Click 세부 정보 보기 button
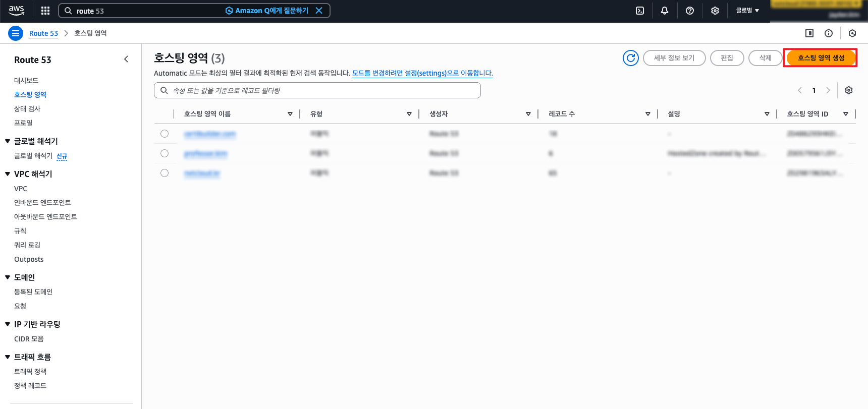The height and width of the screenshot is (409, 868). 674,58
